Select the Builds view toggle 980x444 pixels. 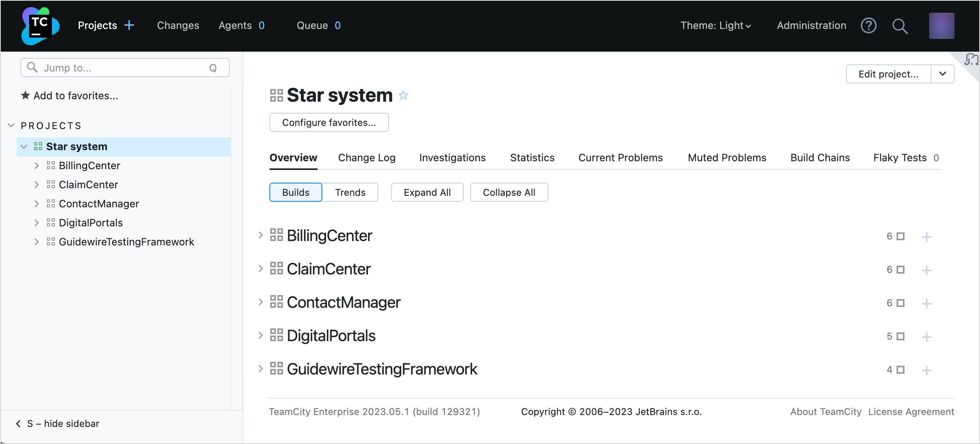pos(295,192)
